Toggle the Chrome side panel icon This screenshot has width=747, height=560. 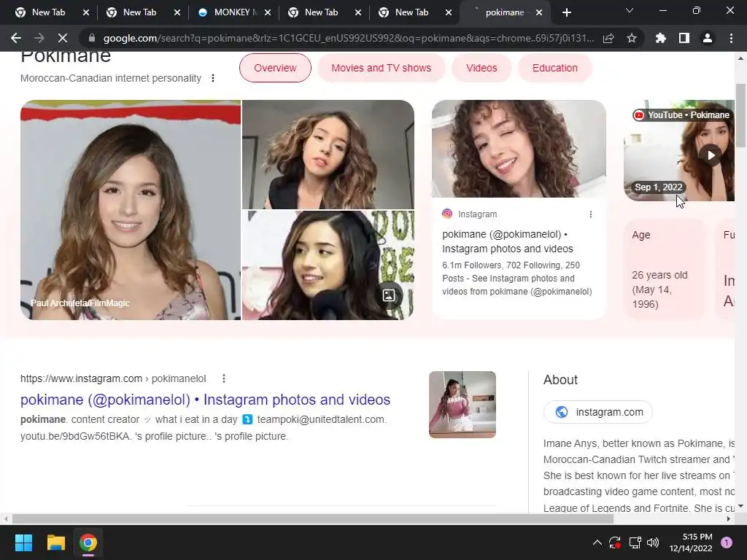tap(684, 38)
